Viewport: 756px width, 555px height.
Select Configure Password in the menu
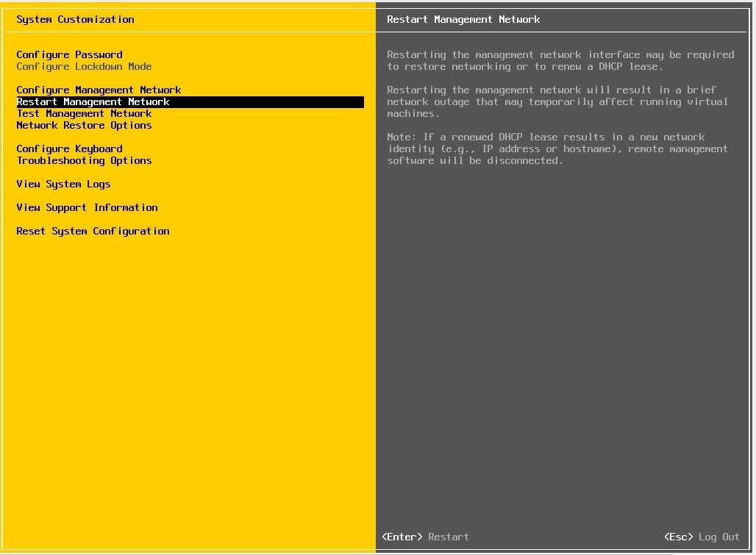pos(69,54)
